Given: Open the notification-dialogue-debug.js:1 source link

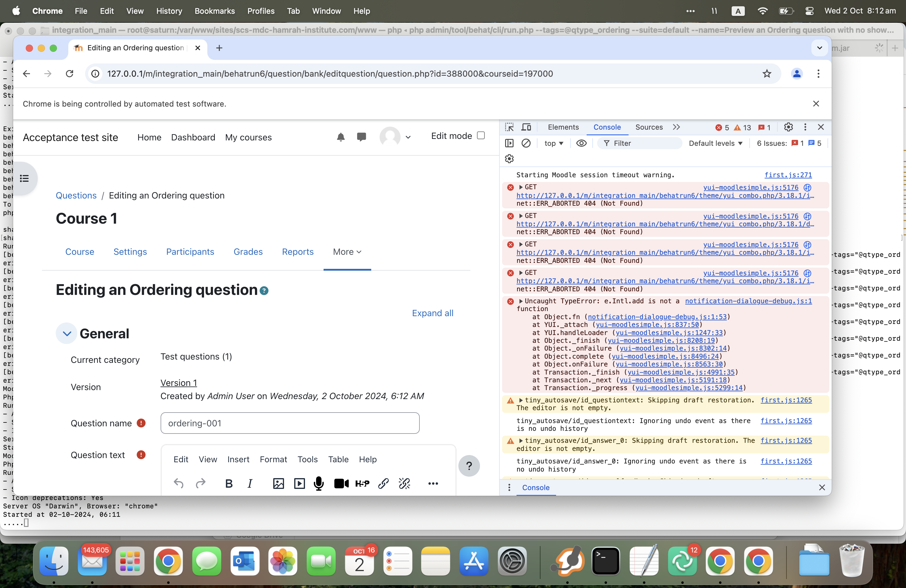Looking at the screenshot, I should (x=748, y=301).
